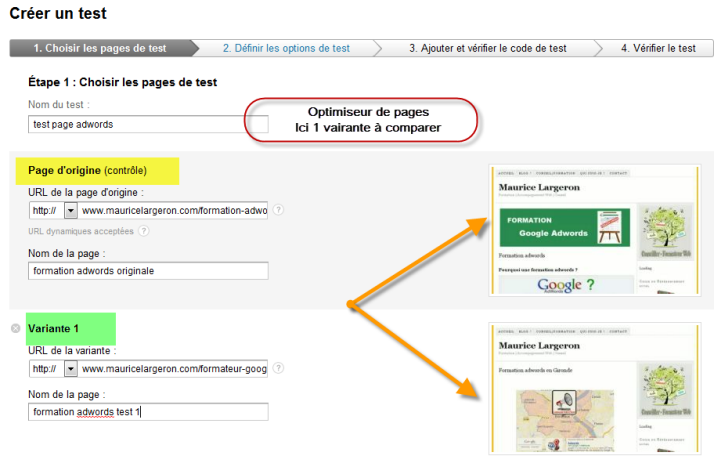Screen dimensions: 722x458
Task: Click Nom de la page field 'formation adwords originale'
Action: pyautogui.click(x=148, y=271)
